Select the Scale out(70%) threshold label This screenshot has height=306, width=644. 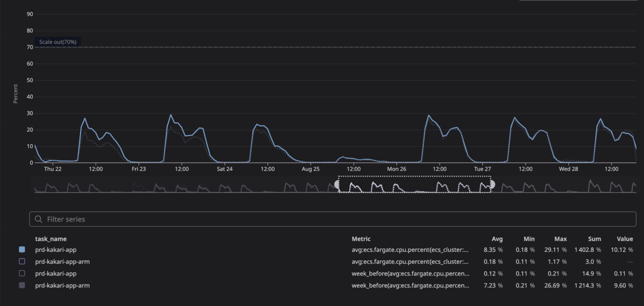[x=57, y=42]
